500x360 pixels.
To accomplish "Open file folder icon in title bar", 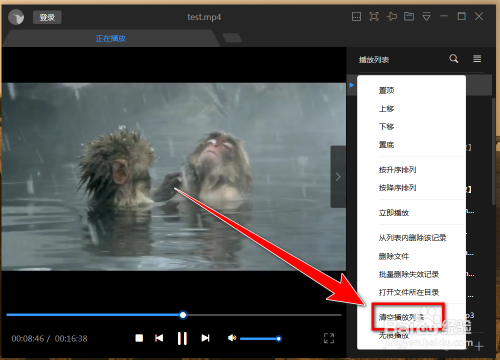I will [x=409, y=16].
